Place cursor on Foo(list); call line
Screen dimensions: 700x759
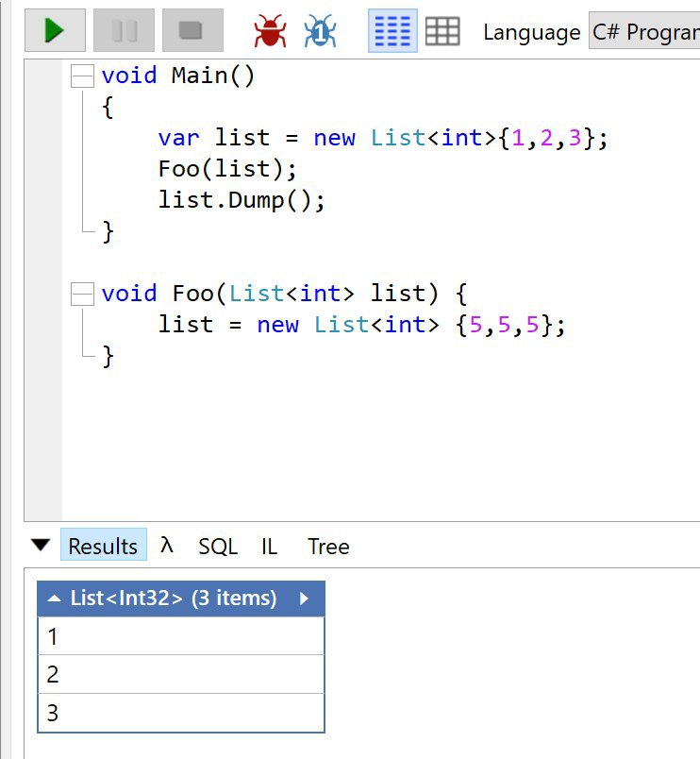point(227,169)
